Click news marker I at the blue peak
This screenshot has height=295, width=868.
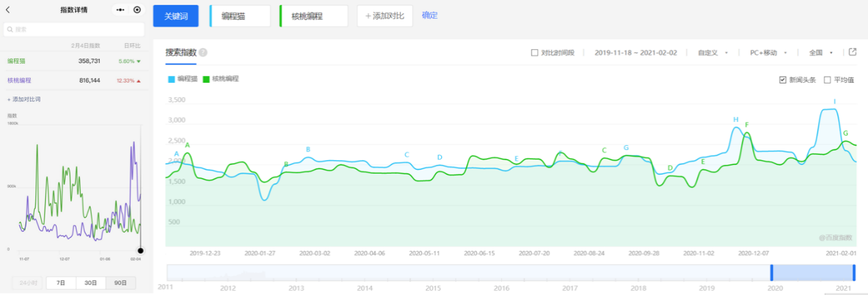click(x=834, y=102)
